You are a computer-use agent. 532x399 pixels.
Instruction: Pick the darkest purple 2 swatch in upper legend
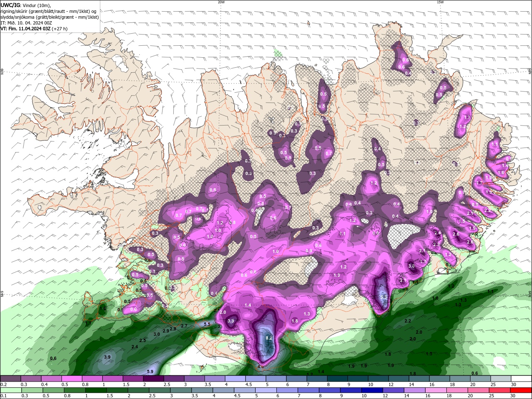tap(153, 379)
